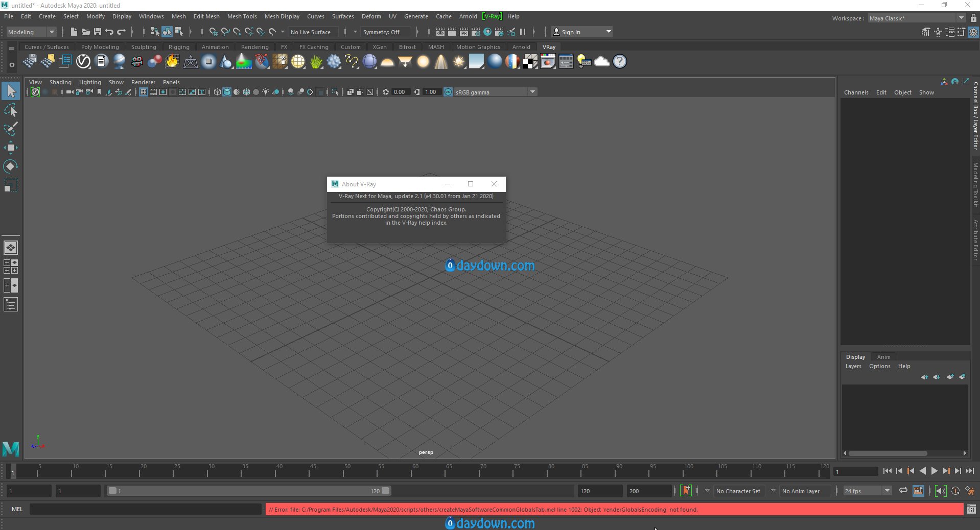Open the V-Ray help question mark icon
This screenshot has width=980, height=530.
620,62
